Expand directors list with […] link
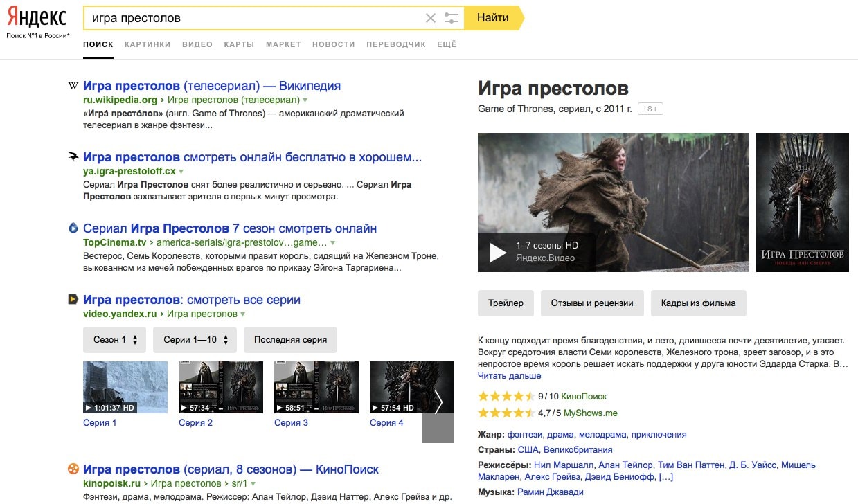The height and width of the screenshot is (504, 858). 666,477
